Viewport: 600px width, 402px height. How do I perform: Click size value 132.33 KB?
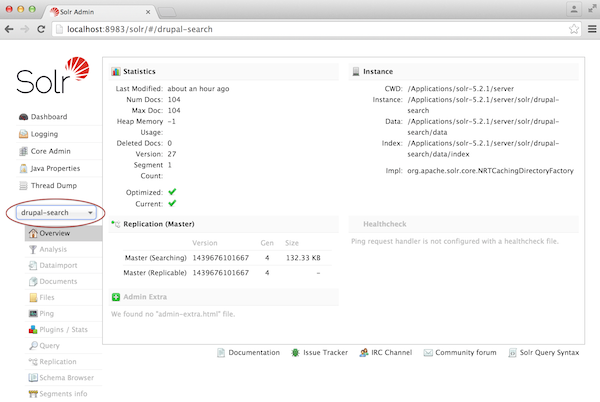303,258
